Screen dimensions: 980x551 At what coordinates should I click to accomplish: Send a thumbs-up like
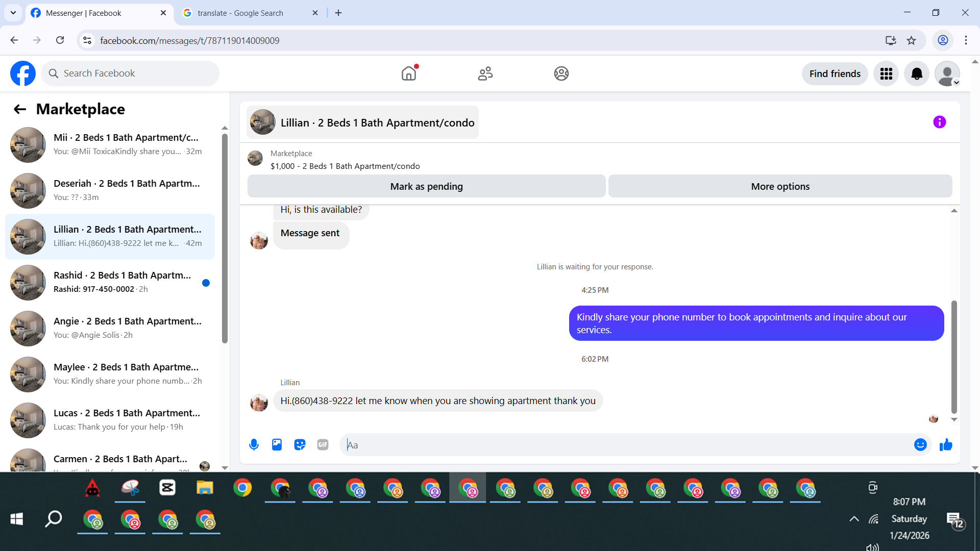946,445
